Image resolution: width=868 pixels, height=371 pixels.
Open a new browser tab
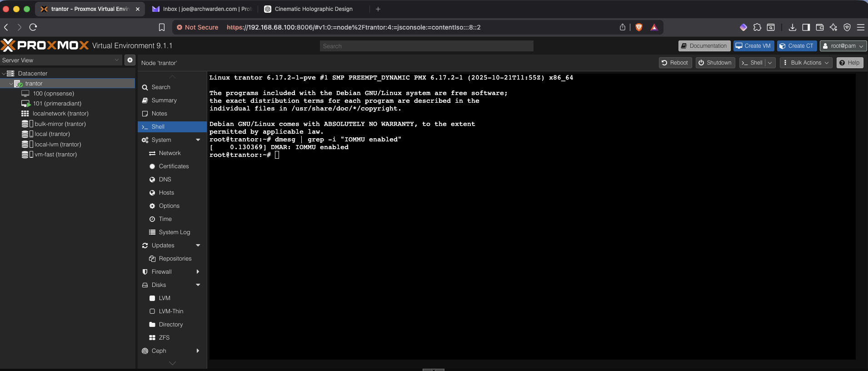[378, 9]
